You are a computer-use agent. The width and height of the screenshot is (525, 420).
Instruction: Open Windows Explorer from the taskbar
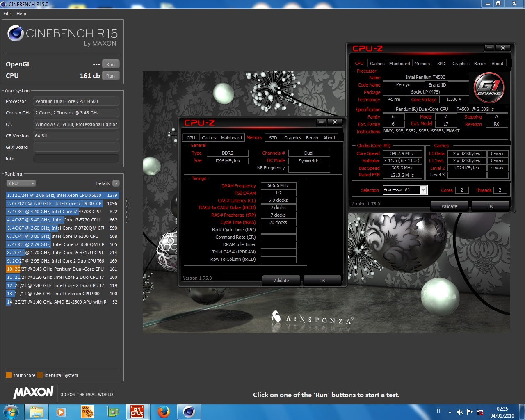click(x=36, y=411)
